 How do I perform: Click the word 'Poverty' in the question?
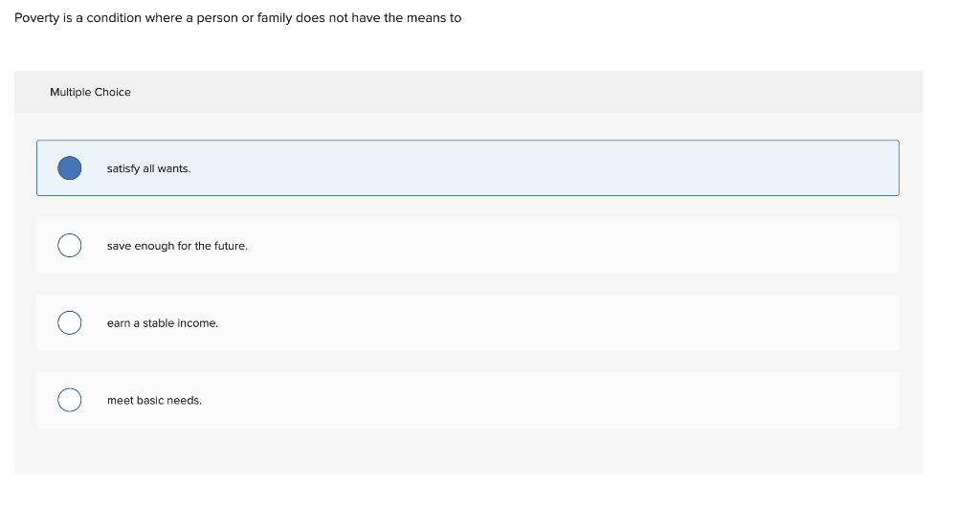point(37,18)
